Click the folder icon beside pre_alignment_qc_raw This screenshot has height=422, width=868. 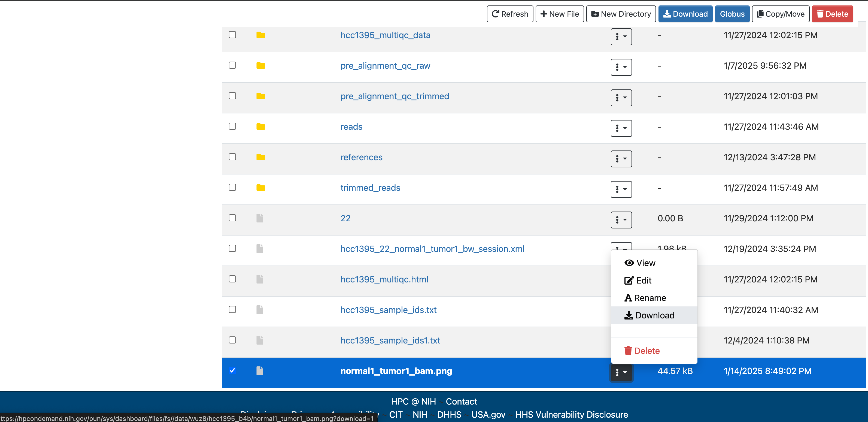point(260,66)
